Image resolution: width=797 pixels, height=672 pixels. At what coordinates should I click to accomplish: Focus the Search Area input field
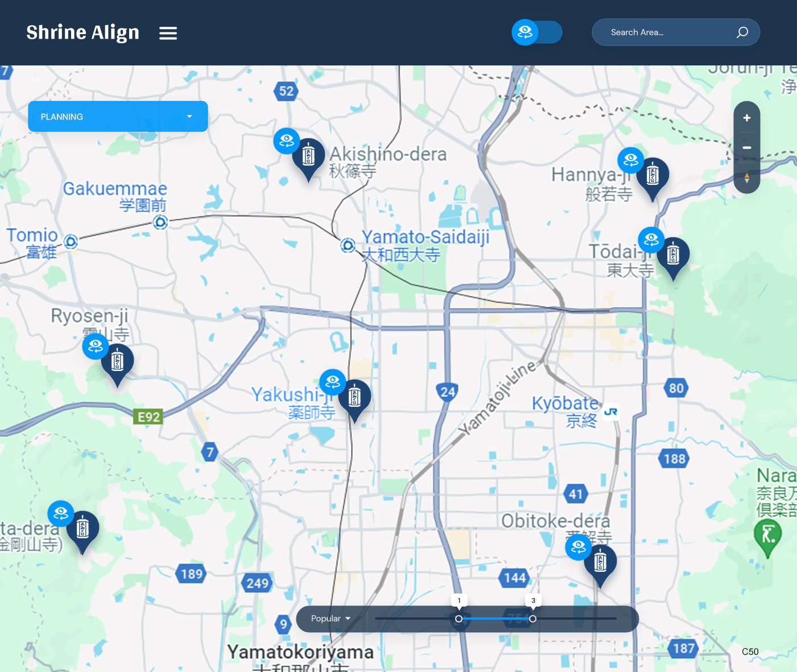click(x=676, y=32)
